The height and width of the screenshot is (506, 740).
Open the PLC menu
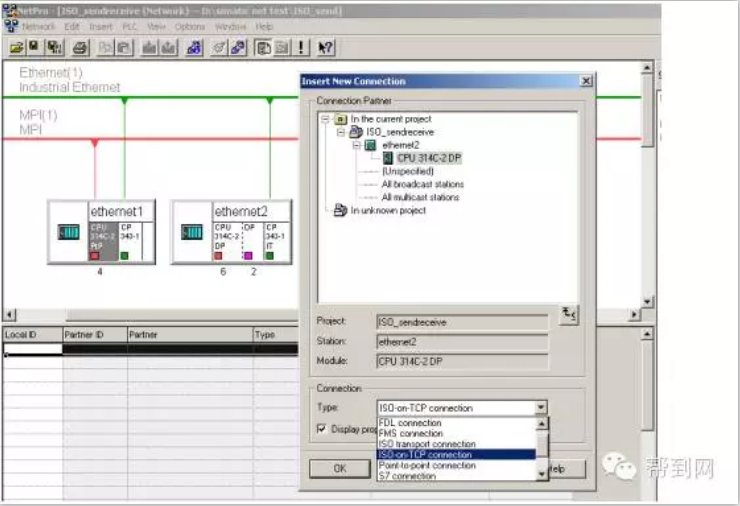coord(131,27)
